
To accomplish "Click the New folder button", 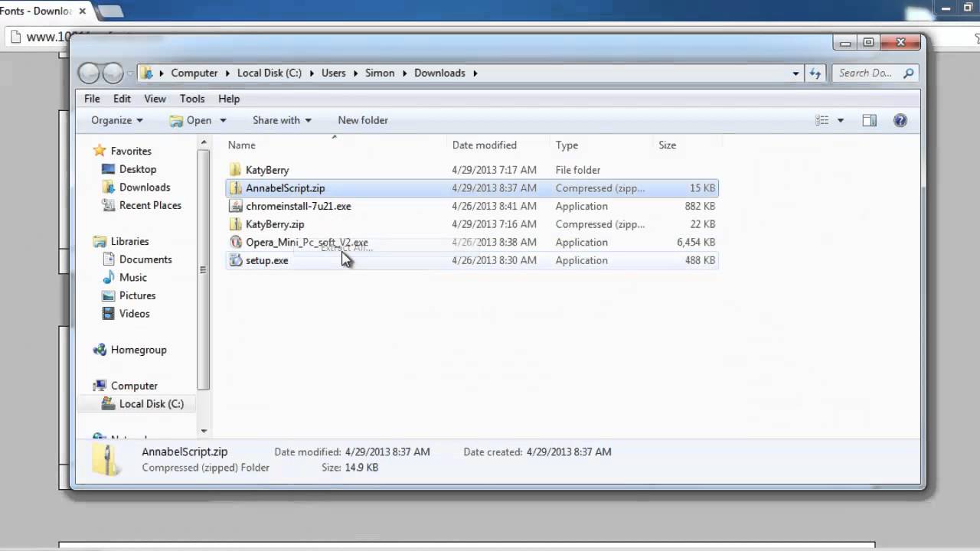I will tap(363, 120).
